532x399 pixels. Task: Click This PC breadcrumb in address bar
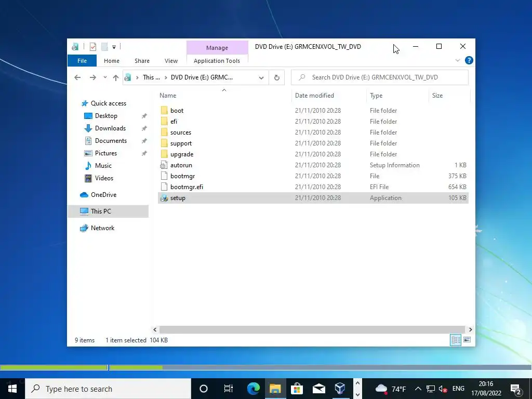151,77
